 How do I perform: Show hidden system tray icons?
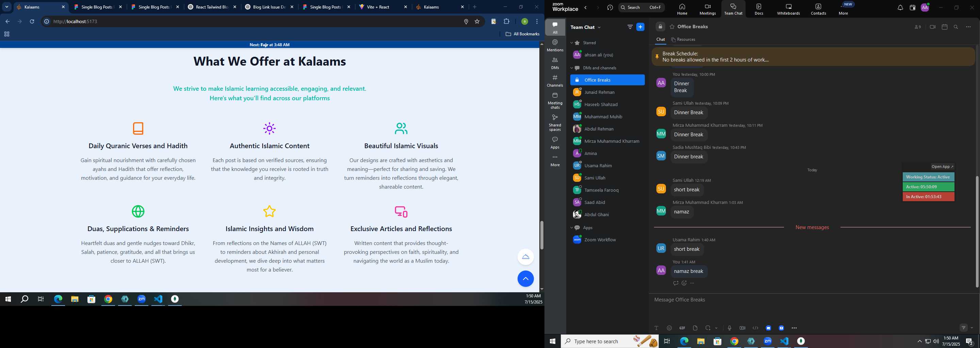[919, 341]
